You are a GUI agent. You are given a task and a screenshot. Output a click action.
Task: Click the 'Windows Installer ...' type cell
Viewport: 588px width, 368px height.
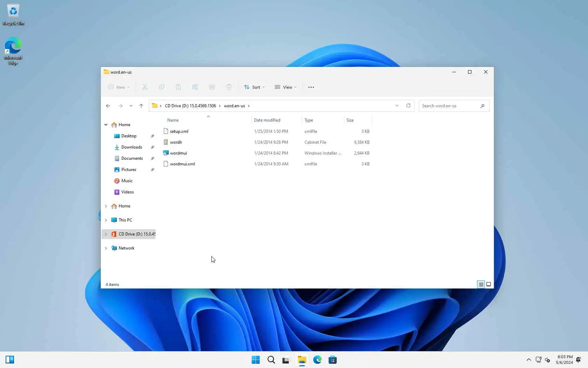coord(323,153)
